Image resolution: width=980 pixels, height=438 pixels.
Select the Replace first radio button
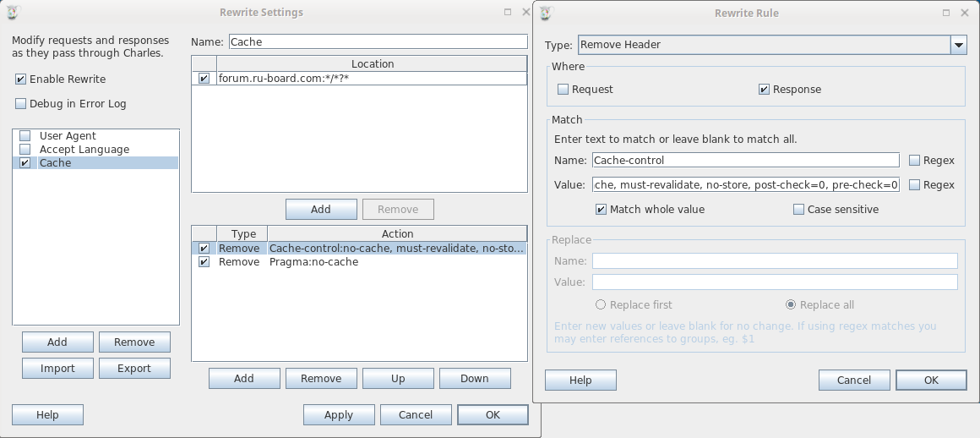tap(601, 304)
